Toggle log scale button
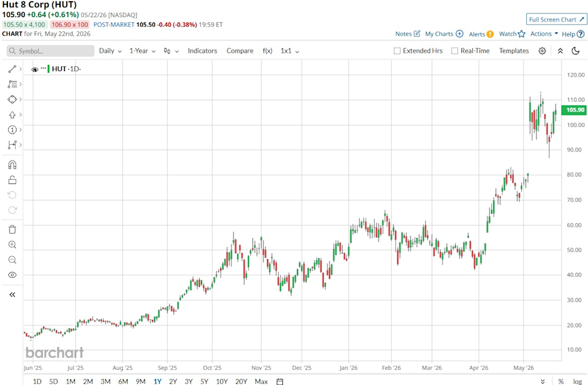Screen dimensions: 588x385 [x=578, y=381]
